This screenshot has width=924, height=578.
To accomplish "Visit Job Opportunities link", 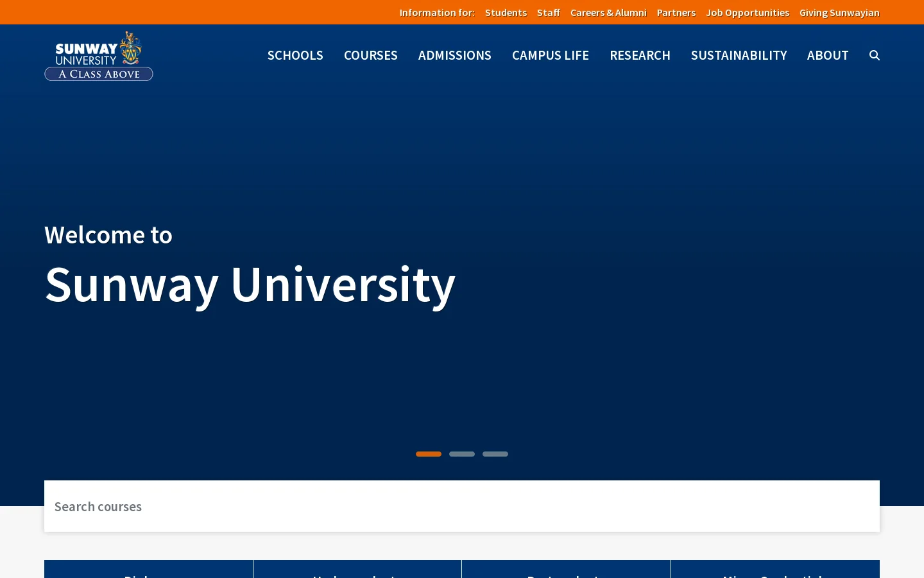I will click(x=748, y=12).
